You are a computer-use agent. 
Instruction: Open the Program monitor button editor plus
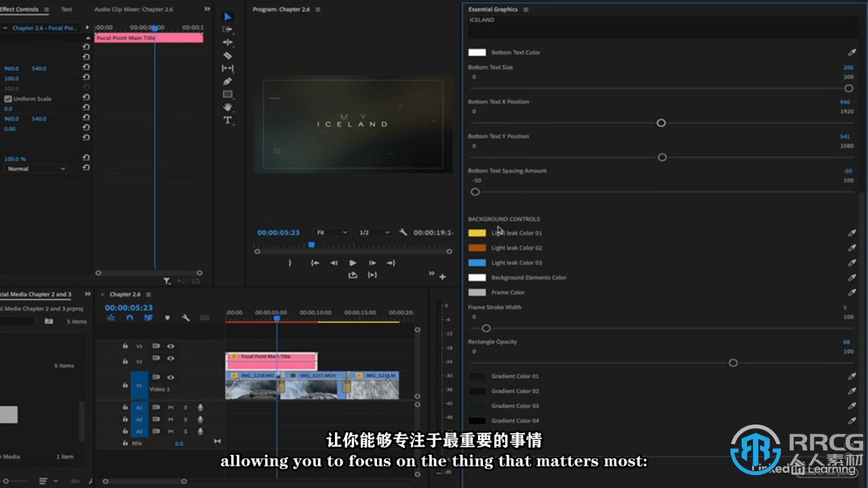[x=442, y=277]
